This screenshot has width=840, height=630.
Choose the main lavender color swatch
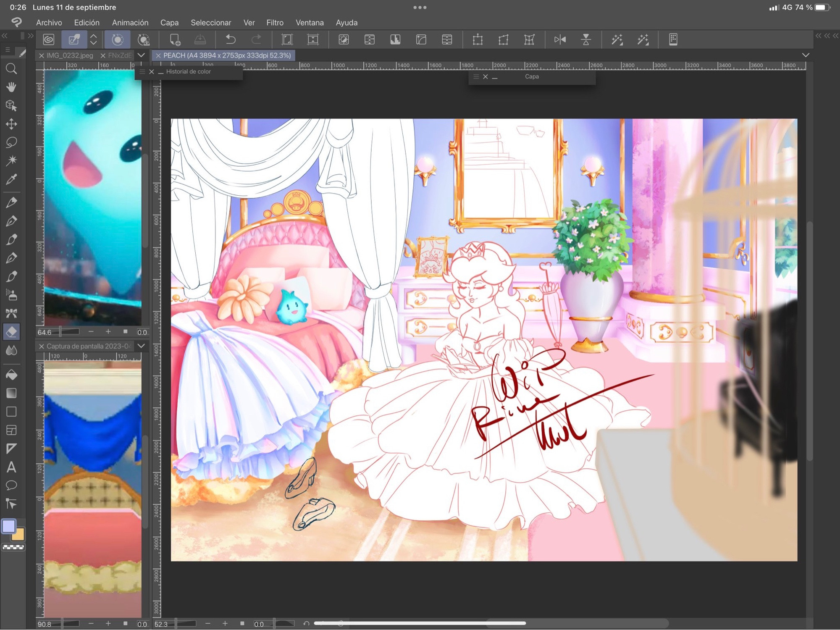click(x=9, y=526)
